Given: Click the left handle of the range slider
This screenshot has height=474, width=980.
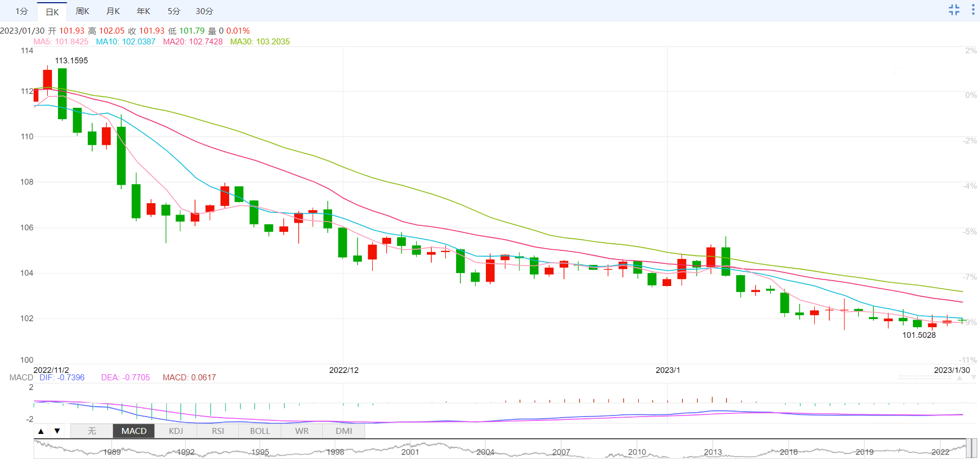Looking at the screenshot, I should coord(968,449).
